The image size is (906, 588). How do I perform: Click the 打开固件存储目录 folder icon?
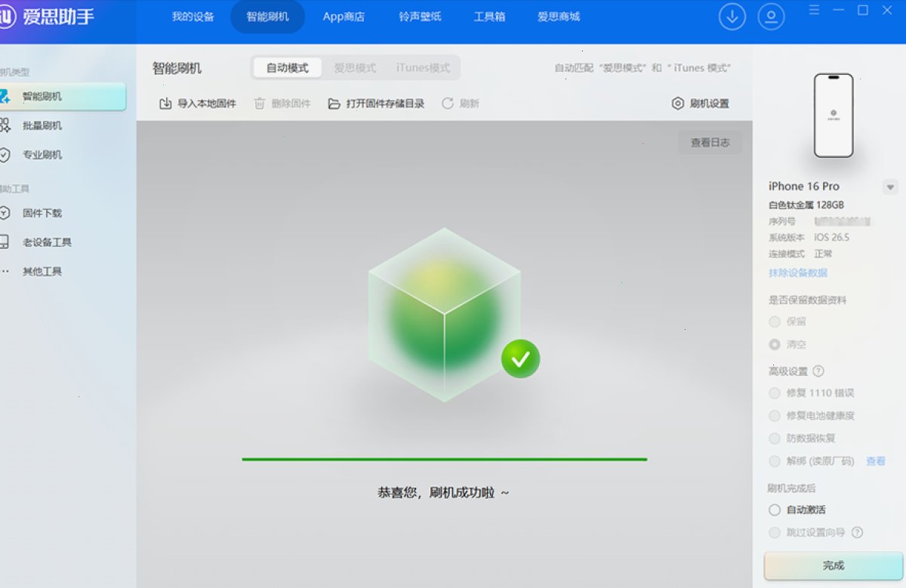(334, 103)
